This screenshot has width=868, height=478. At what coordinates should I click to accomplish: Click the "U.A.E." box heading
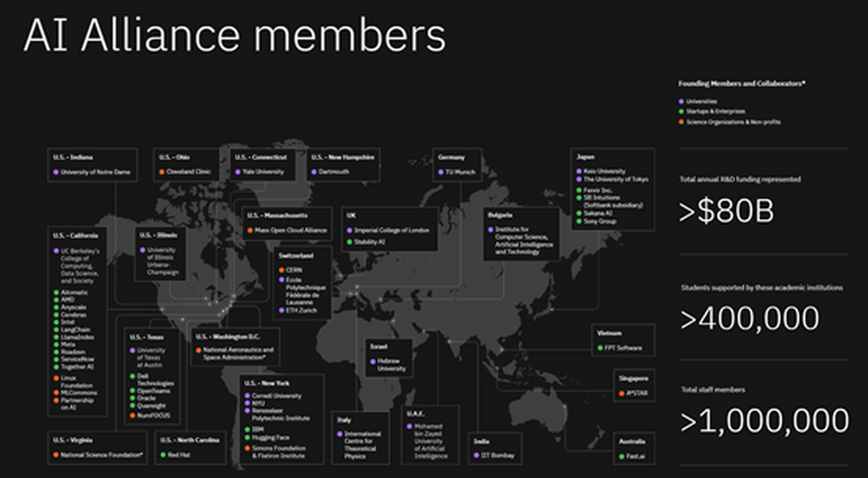(416, 414)
